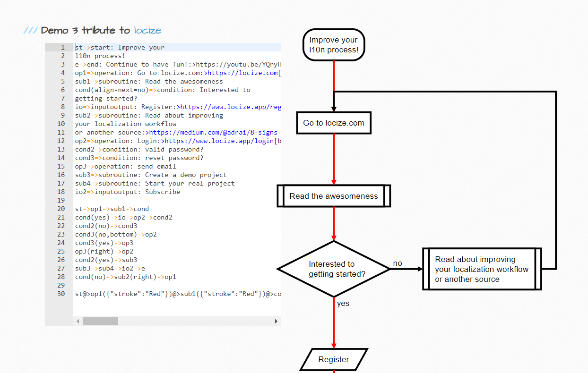
Task: Click the 'no' label beside condition diamond
Action: (x=398, y=263)
